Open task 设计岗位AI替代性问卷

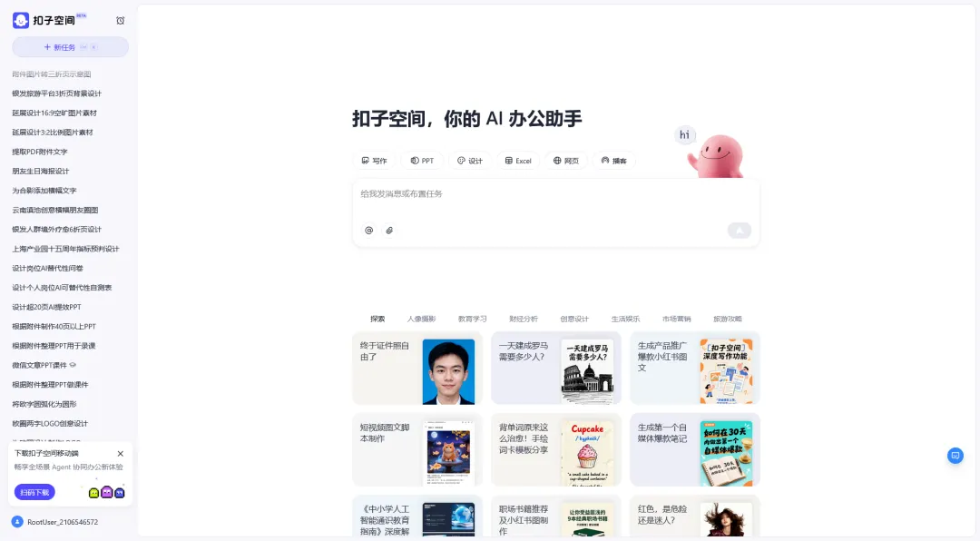[x=47, y=269]
